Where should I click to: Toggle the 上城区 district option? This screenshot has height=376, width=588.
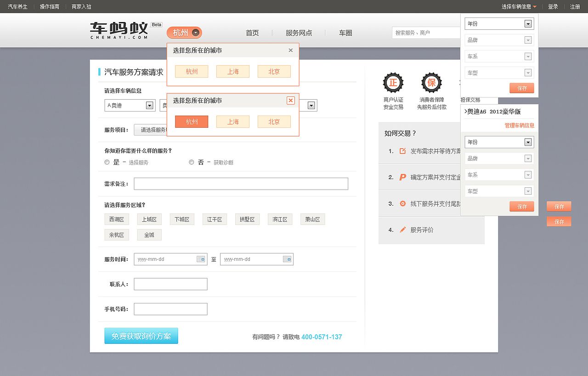point(149,219)
